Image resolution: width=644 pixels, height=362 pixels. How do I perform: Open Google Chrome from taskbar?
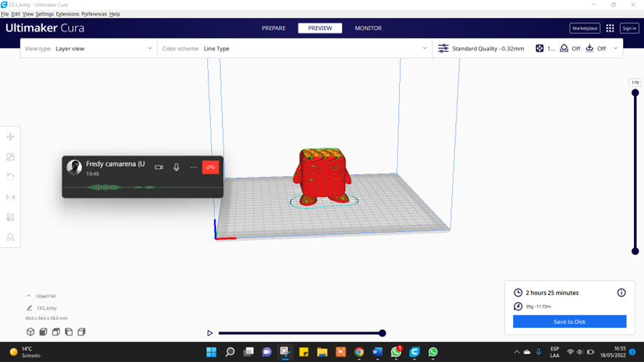[359, 352]
